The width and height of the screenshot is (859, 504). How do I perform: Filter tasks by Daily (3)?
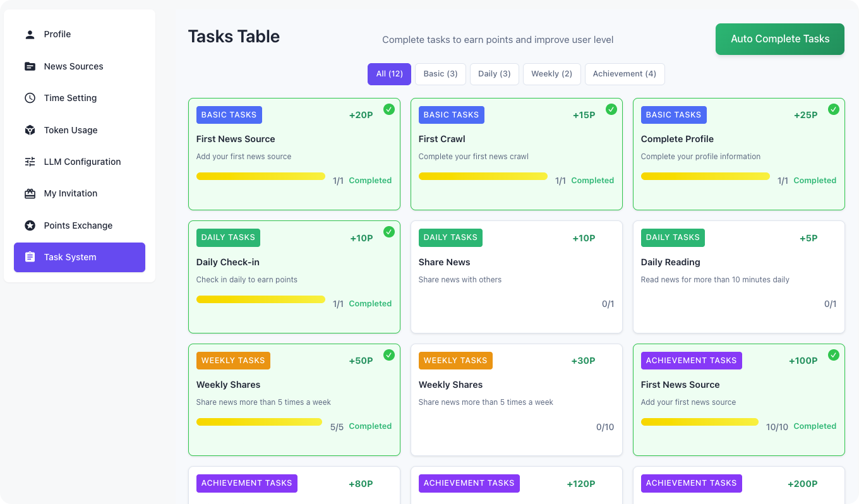494,74
